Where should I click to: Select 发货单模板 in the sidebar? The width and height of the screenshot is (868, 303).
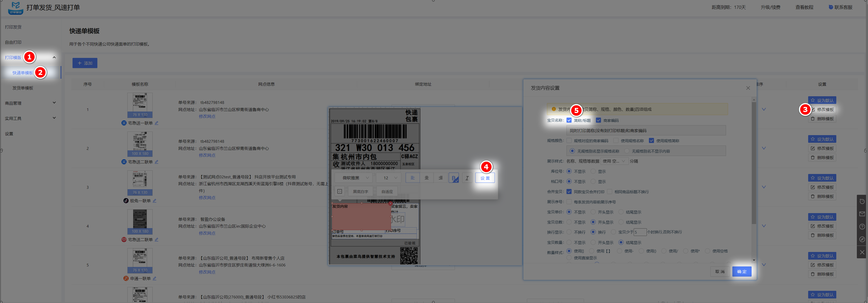tap(23, 88)
